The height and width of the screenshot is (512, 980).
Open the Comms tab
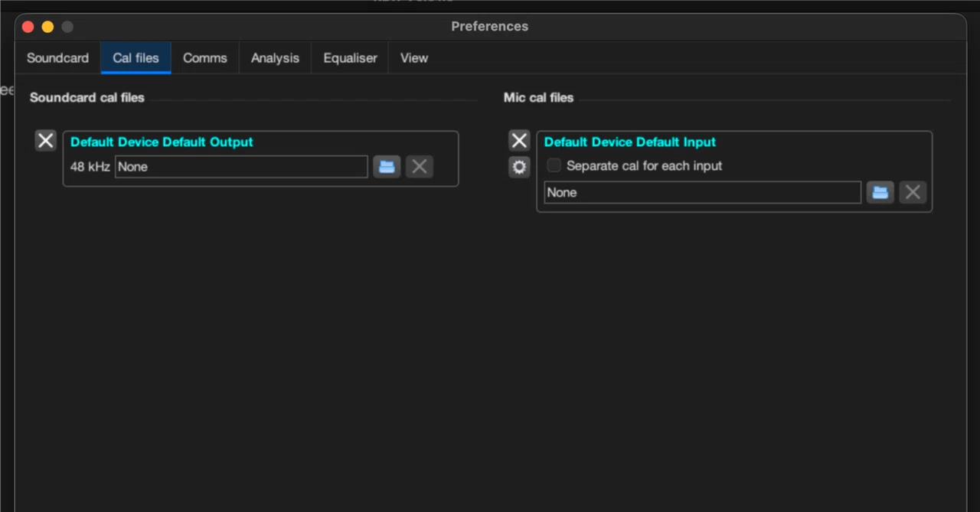[x=205, y=58]
